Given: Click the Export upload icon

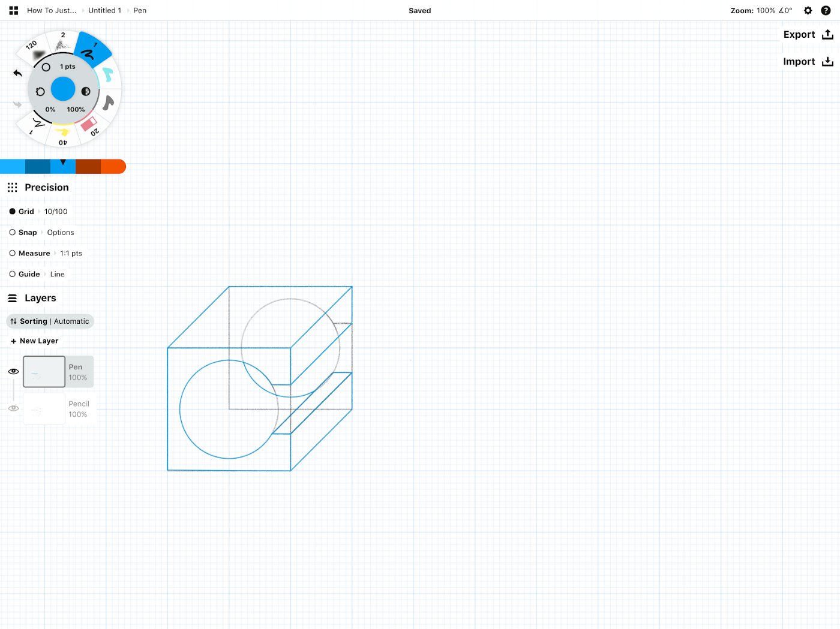Looking at the screenshot, I should click(828, 34).
